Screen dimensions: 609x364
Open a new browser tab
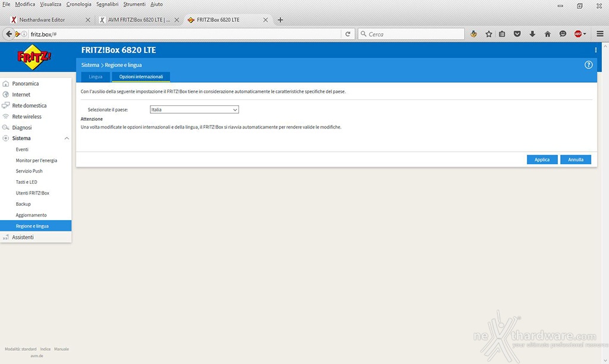click(280, 20)
